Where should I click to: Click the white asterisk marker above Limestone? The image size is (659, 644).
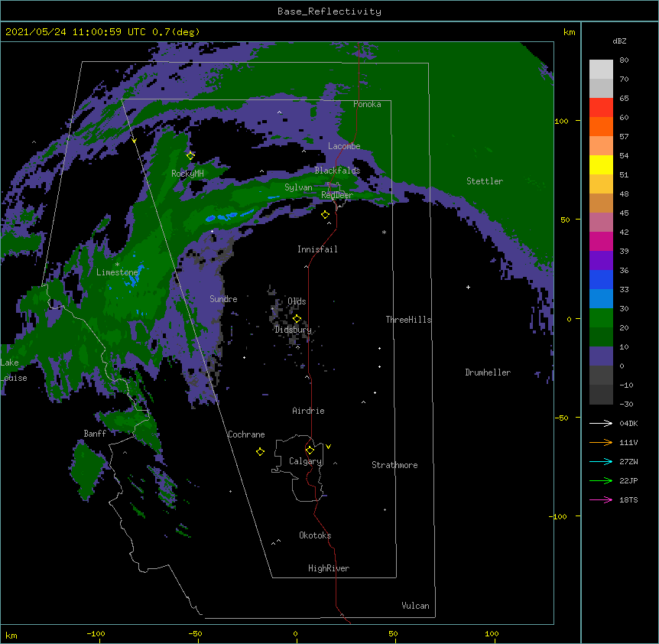pos(117,265)
